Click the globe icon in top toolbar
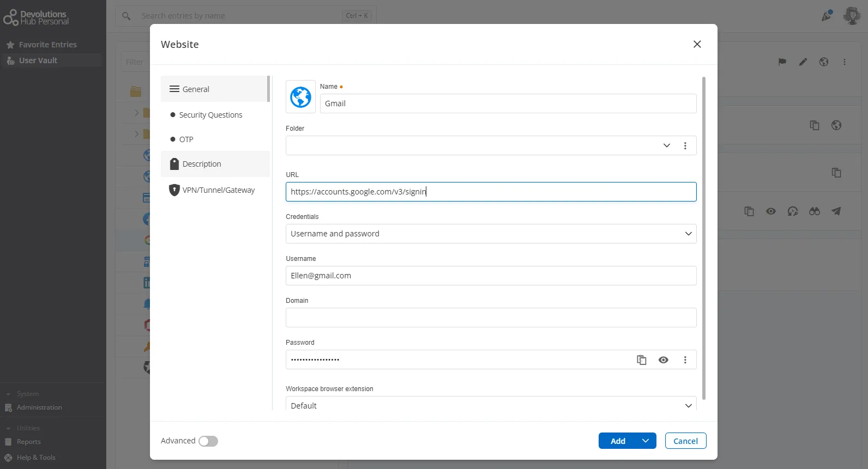 (824, 62)
